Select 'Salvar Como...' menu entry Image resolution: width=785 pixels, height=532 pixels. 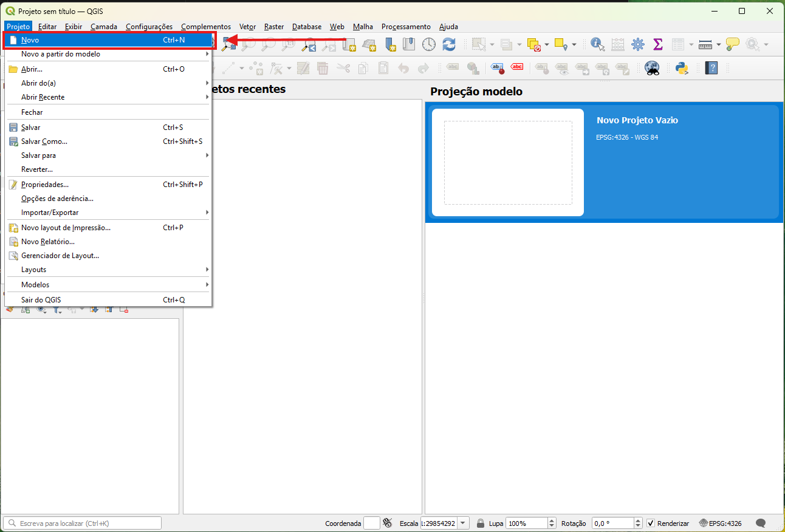108,142
